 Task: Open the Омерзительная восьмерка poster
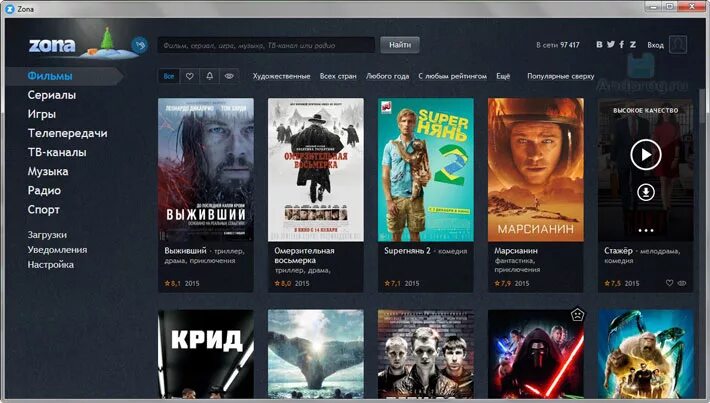[316, 170]
